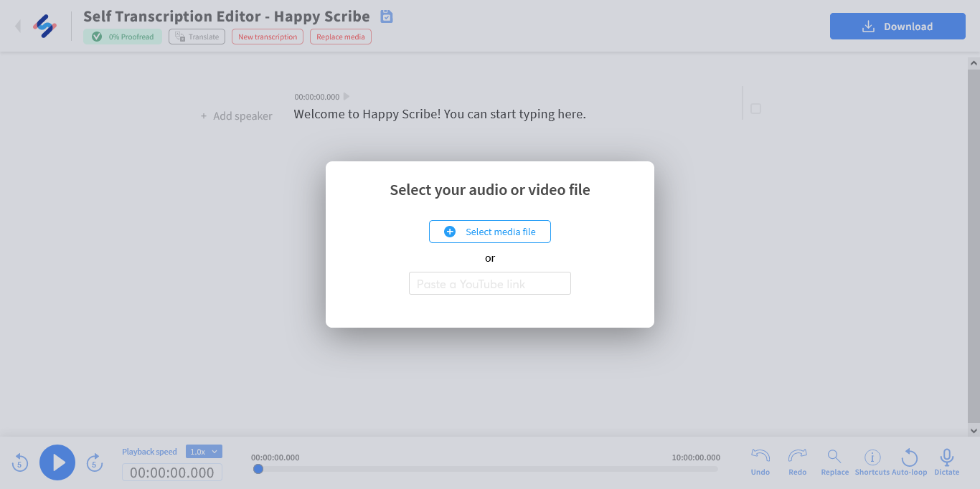Expand the playback speed 1.0x dropdown
Image resolution: width=980 pixels, height=489 pixels.
pos(204,452)
